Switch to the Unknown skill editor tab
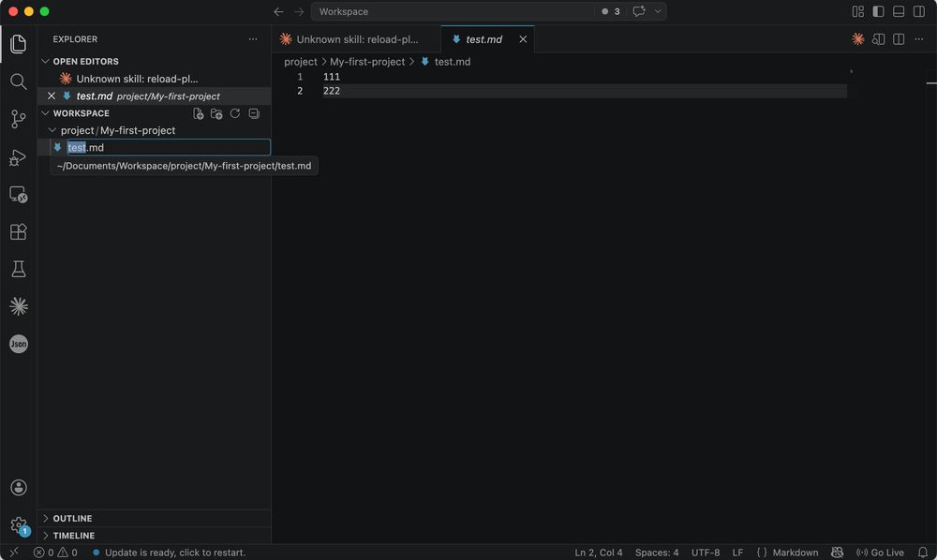Image resolution: width=937 pixels, height=560 pixels. pos(356,39)
